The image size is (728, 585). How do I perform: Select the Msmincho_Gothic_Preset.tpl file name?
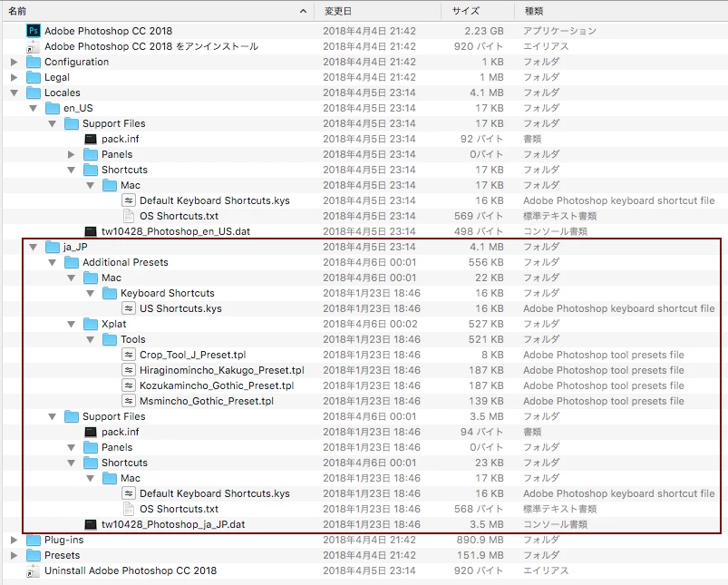click(207, 401)
